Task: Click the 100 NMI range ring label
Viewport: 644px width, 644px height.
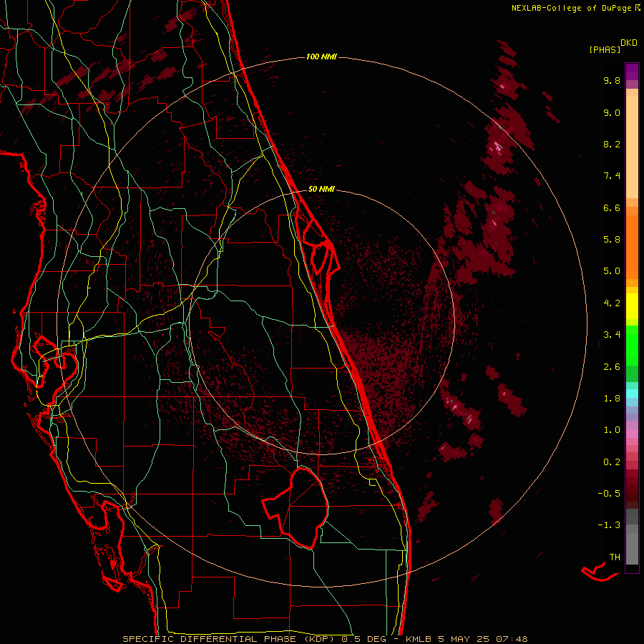Action: coord(321,57)
